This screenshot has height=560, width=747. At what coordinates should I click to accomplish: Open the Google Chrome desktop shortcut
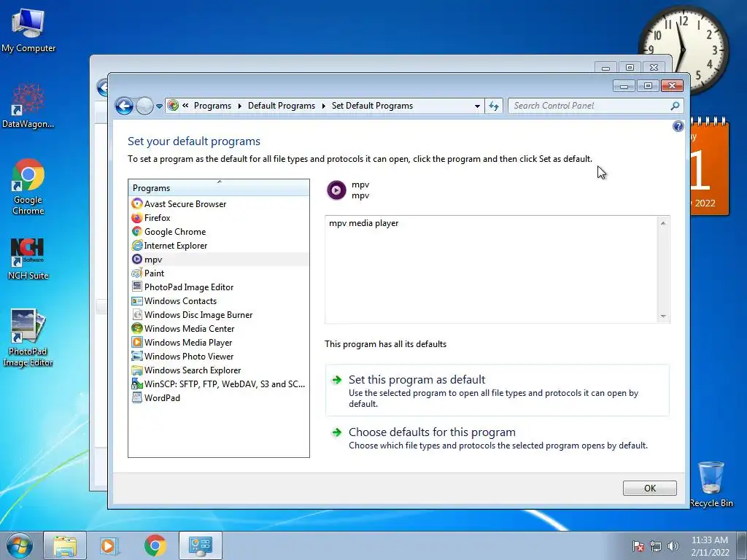pyautogui.click(x=28, y=187)
